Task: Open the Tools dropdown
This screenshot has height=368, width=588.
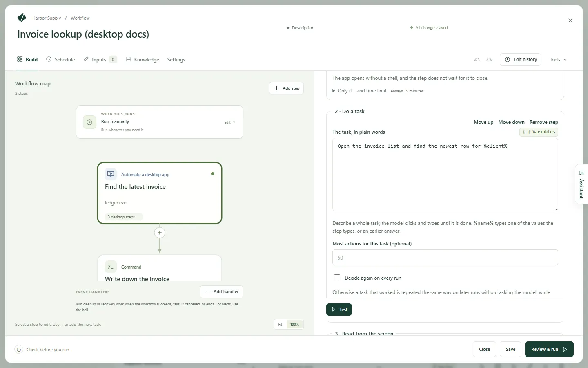Action: [558, 60]
